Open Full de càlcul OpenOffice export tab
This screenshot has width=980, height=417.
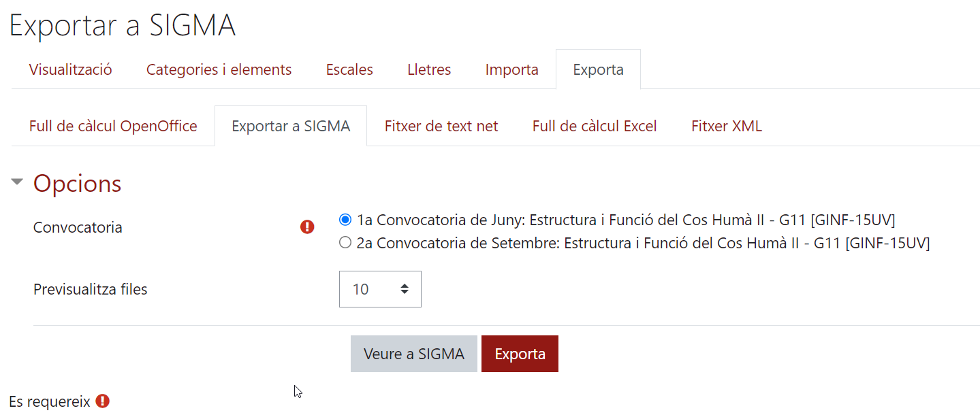(113, 126)
